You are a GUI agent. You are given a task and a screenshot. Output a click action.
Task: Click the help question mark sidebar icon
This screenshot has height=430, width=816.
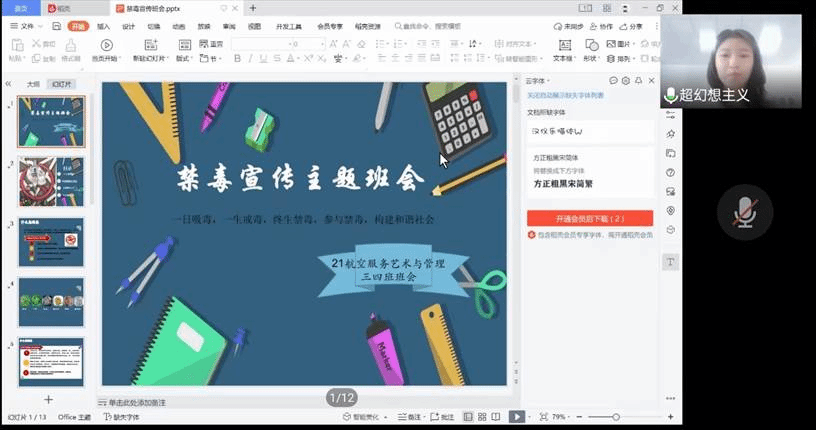point(671,172)
